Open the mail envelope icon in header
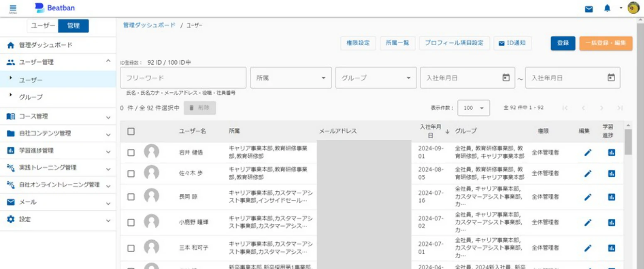Viewport: 644px width, 269px height. 589,9
